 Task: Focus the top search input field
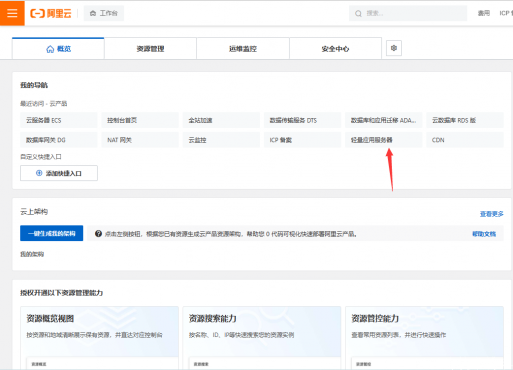click(x=408, y=13)
